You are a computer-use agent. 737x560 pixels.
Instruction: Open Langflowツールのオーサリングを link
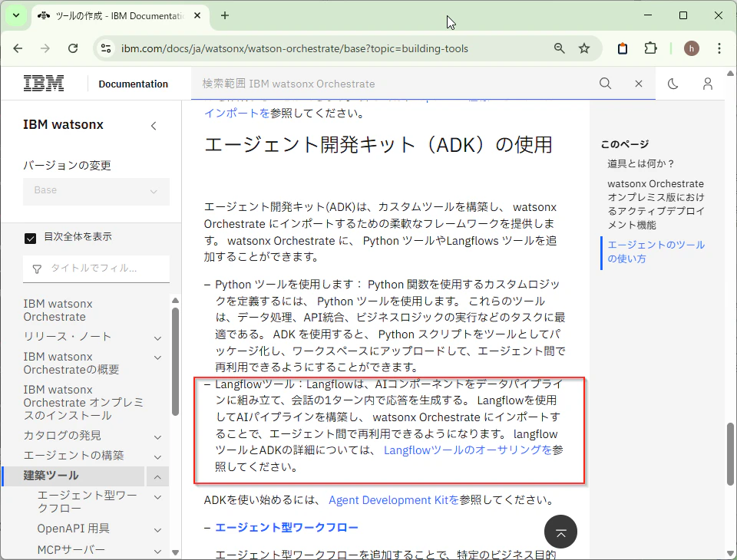point(468,450)
